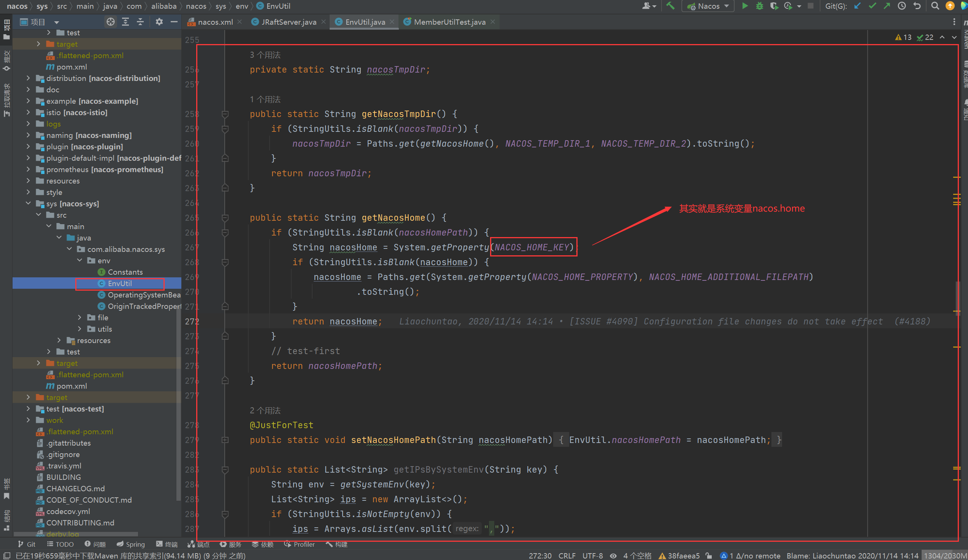This screenshot has height=560, width=968.
Task: Click the Select Opened File crosshair icon
Action: [111, 22]
